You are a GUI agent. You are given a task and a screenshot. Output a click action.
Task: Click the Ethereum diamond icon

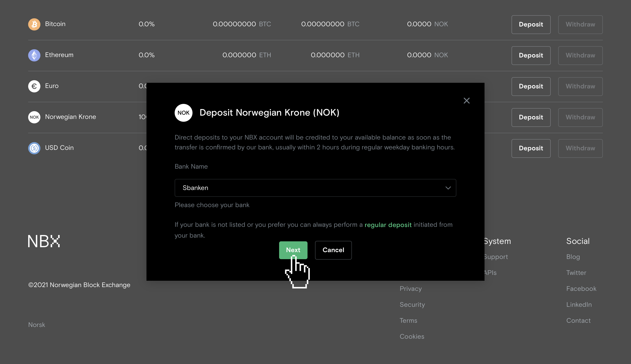click(x=34, y=55)
